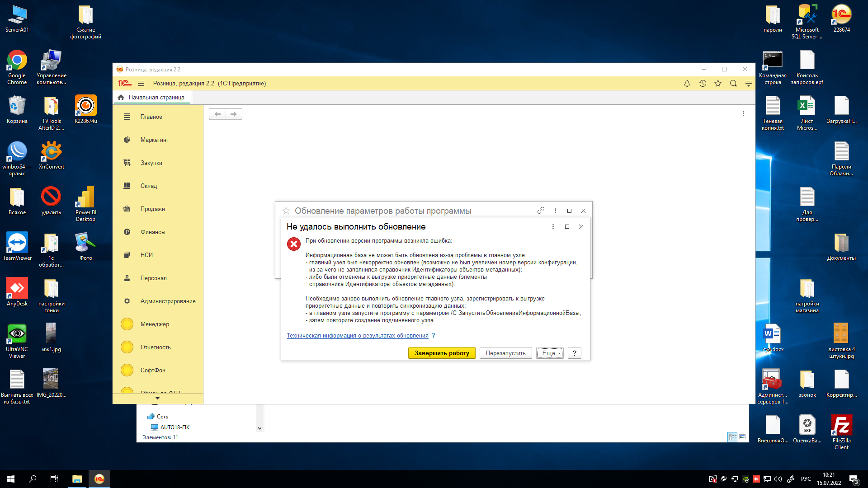Click the notifications bell icon
868x488 pixels.
(x=687, y=84)
